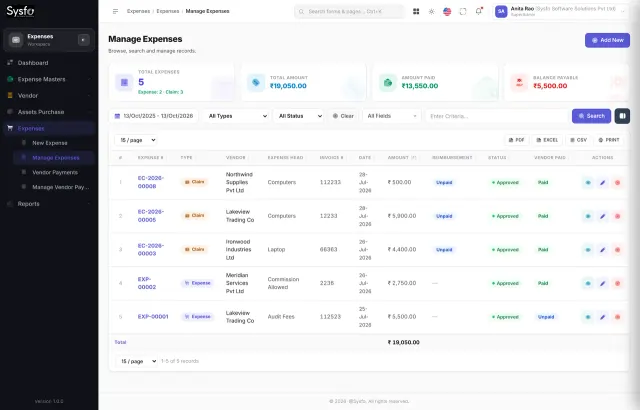View EXP-00001 with eye icon
The width and height of the screenshot is (640, 410).
point(588,317)
